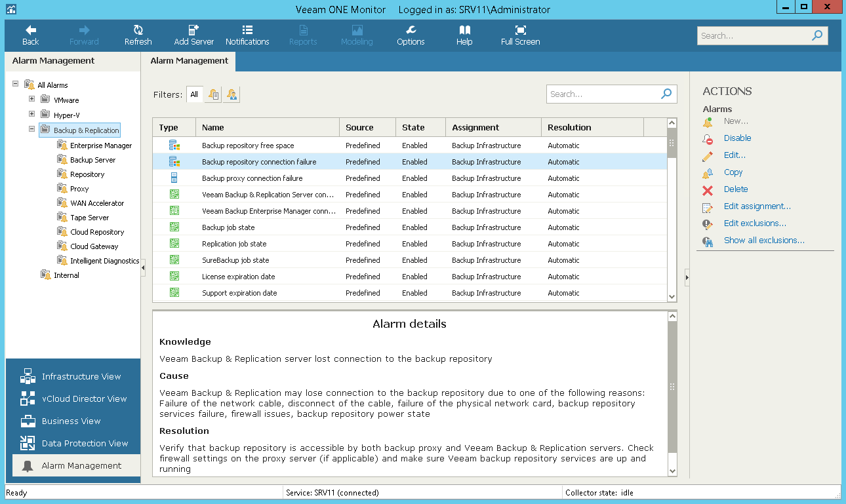This screenshot has height=504, width=846.
Task: Click alarm list scrollbar down arrow
Action: [672, 296]
